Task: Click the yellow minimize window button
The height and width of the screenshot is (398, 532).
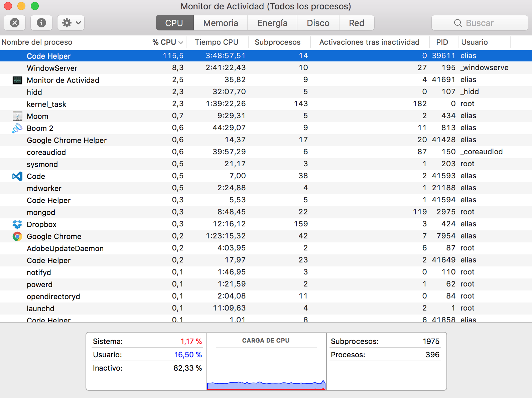Action: click(x=21, y=6)
